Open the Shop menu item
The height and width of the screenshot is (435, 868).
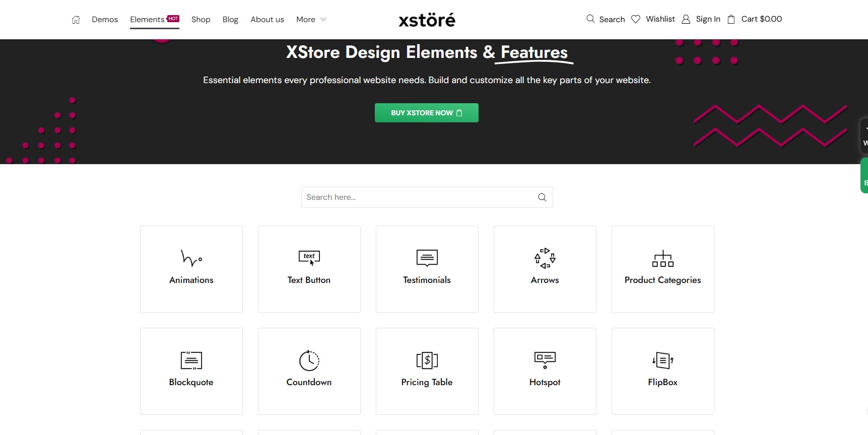[201, 20]
